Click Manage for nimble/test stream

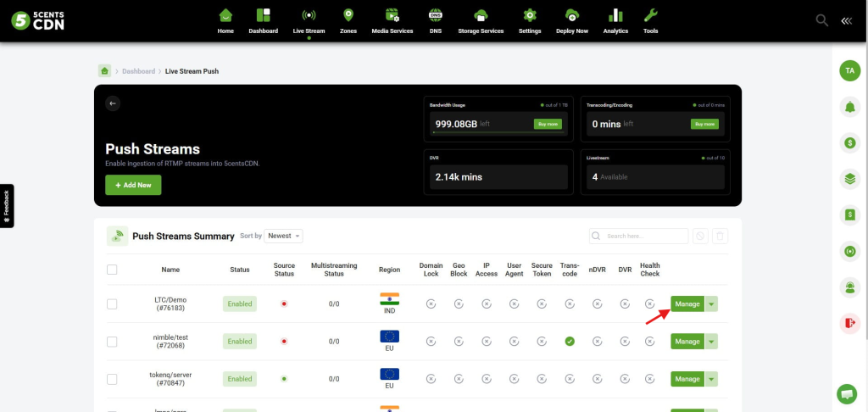pos(687,342)
